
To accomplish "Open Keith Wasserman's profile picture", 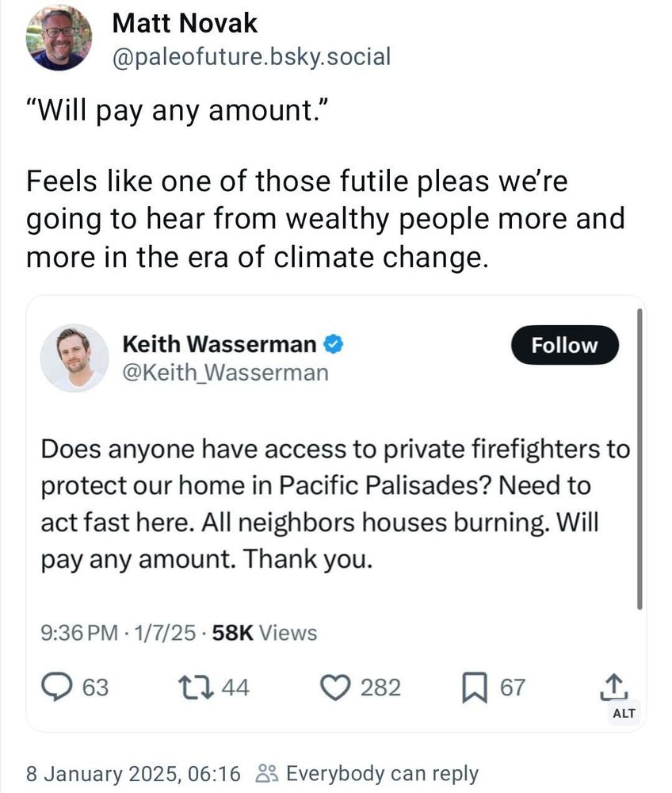I will 74,358.
